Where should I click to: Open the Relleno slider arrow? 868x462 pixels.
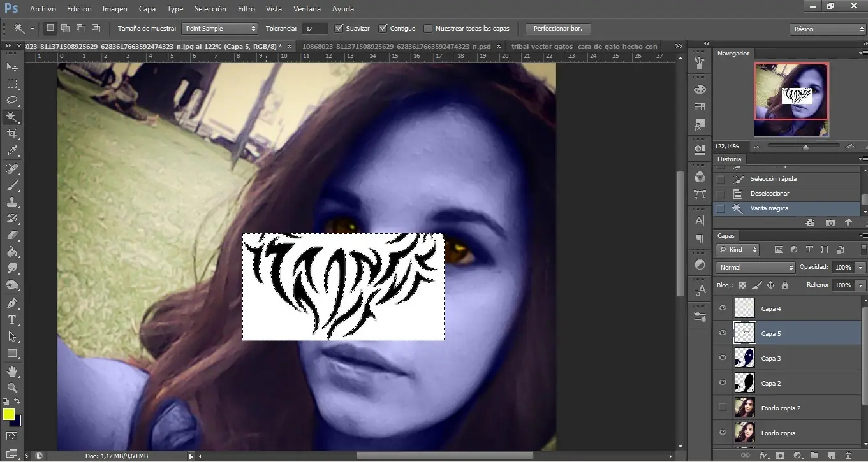coord(861,285)
